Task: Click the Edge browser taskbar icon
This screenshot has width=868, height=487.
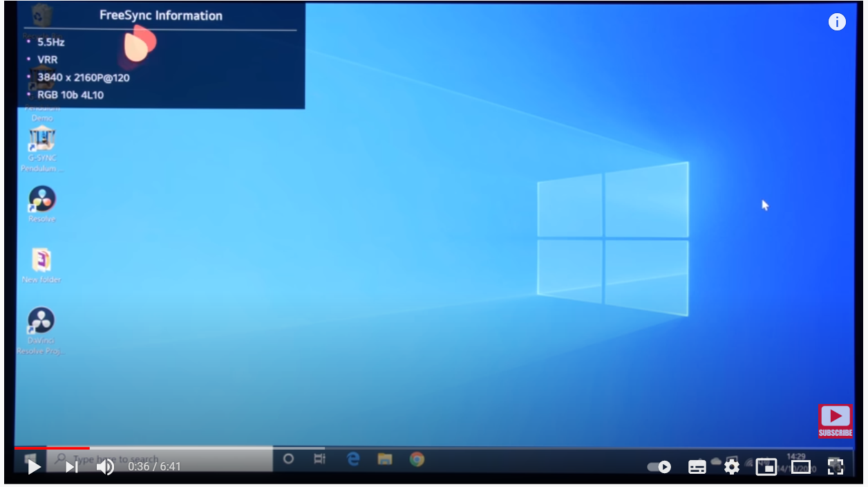Action: 353,459
